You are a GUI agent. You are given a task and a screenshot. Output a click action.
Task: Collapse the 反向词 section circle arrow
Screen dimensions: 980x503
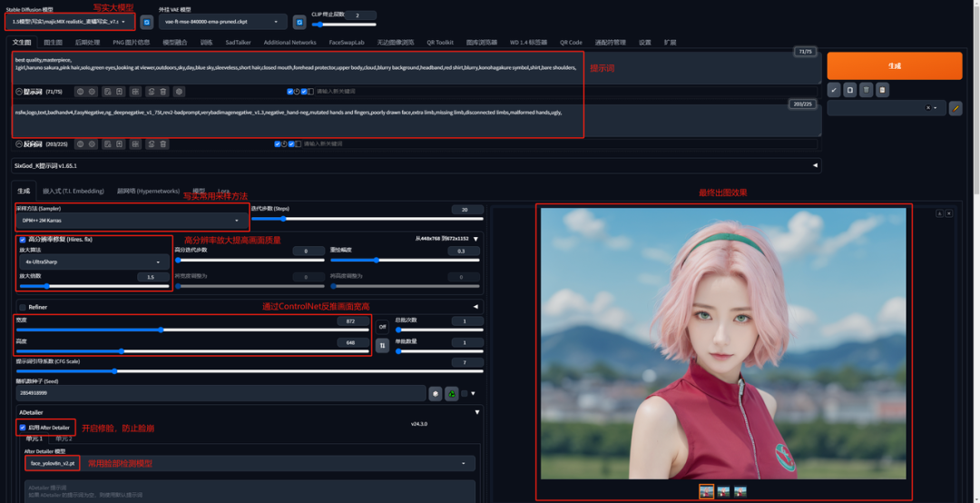pyautogui.click(x=19, y=143)
